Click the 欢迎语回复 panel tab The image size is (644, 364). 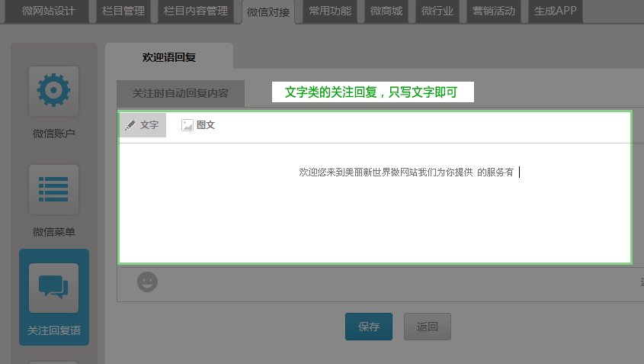(169, 57)
